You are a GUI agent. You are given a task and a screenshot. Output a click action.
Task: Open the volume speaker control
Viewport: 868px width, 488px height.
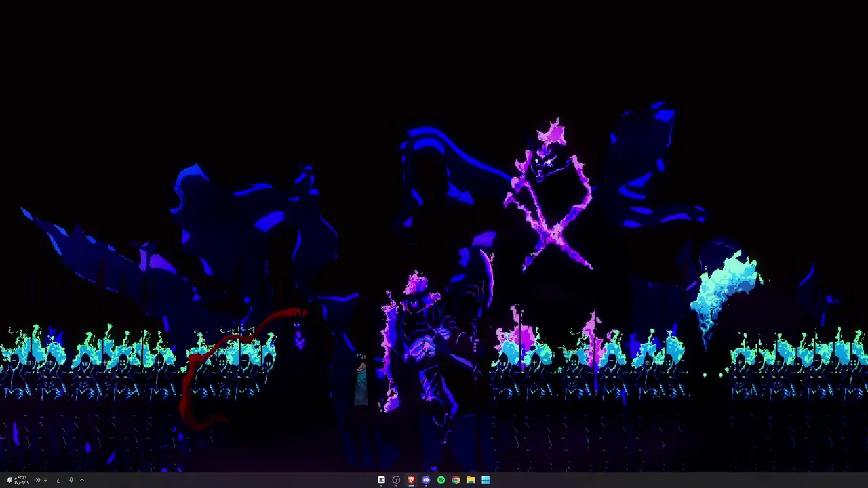click(x=37, y=480)
